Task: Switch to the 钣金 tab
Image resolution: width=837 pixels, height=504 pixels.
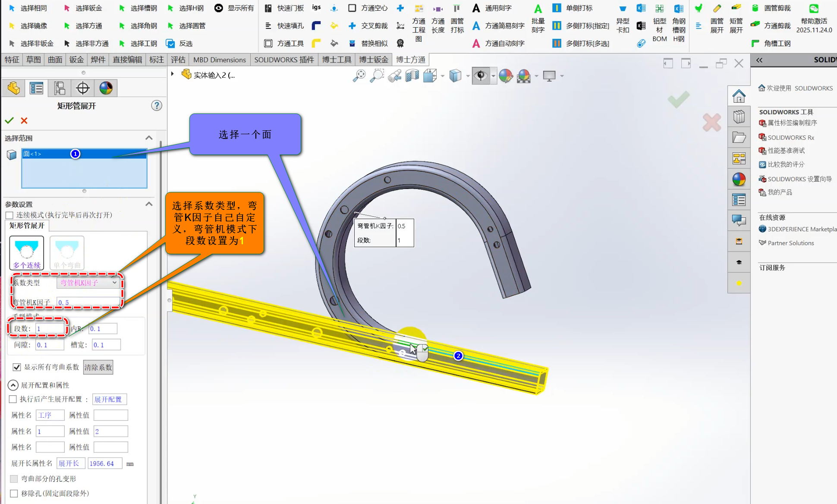Action: pyautogui.click(x=76, y=60)
